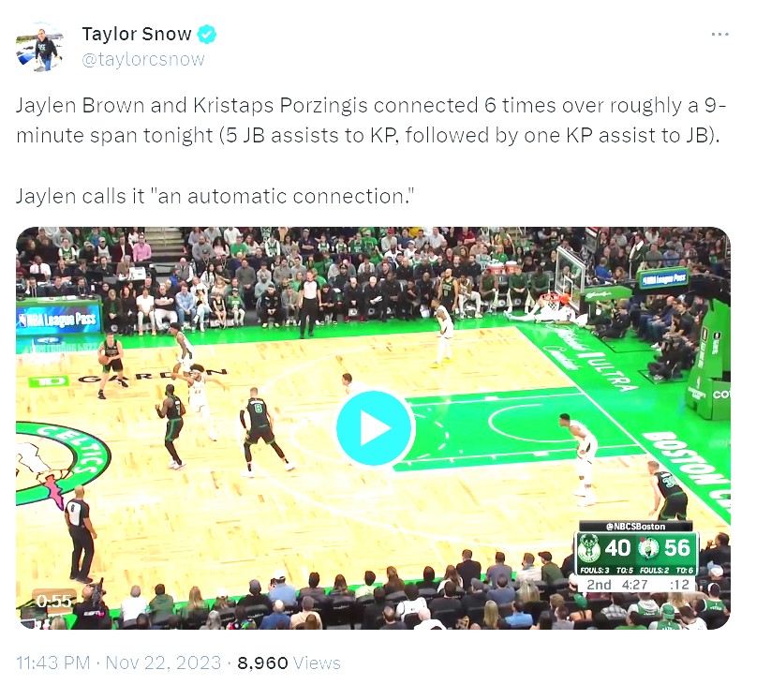
Task: Click the "an automatic connection" quote line
Action: pos(215,196)
